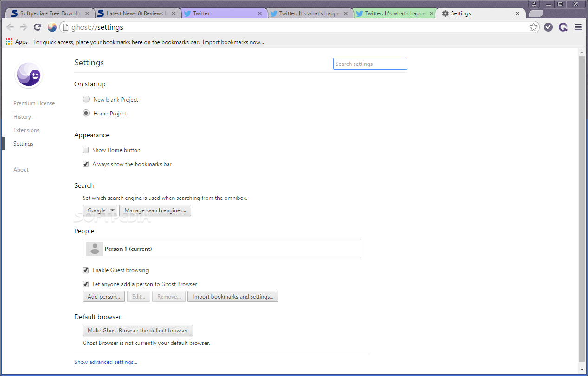
Task: Click the ghost://settings address bar
Action: pos(300,27)
